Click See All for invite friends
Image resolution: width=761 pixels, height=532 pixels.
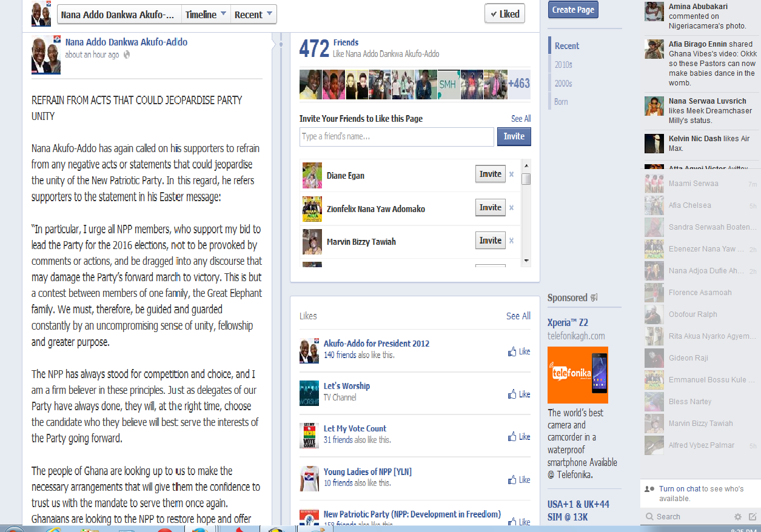[521, 119]
